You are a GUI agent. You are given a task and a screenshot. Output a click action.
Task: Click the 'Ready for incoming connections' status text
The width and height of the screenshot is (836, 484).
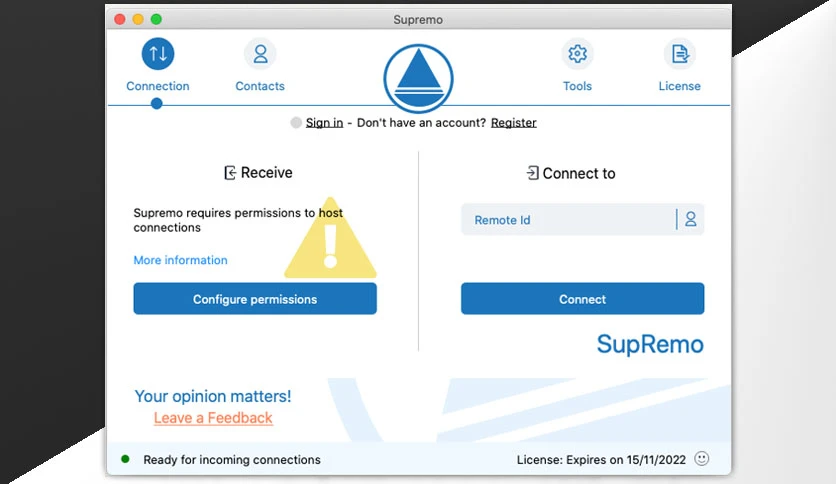tap(232, 459)
